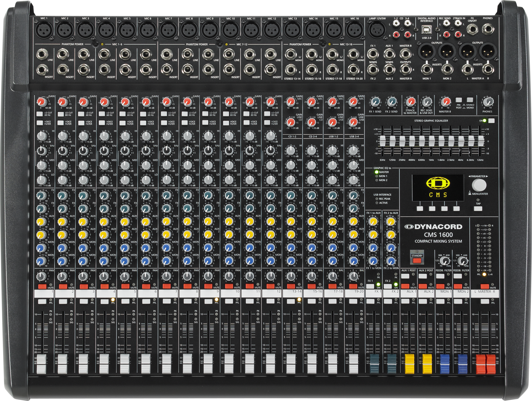Mute the MASTER output
Image resolution: width=532 pixels, height=401 pixels.
(485, 287)
